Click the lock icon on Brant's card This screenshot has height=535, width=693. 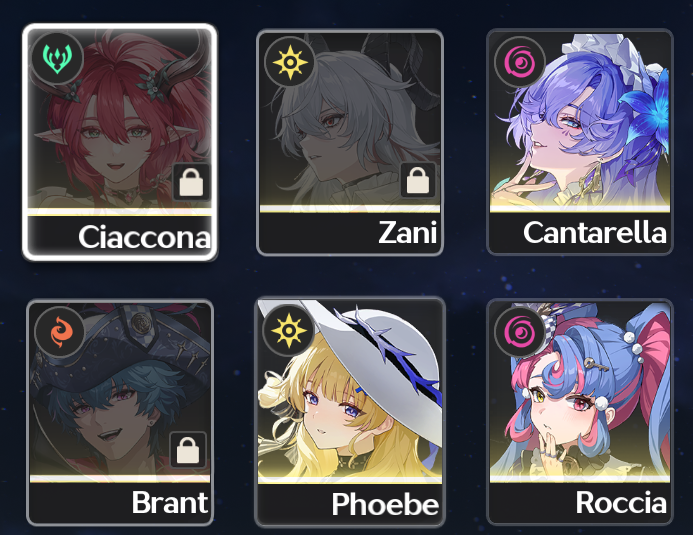(x=188, y=450)
